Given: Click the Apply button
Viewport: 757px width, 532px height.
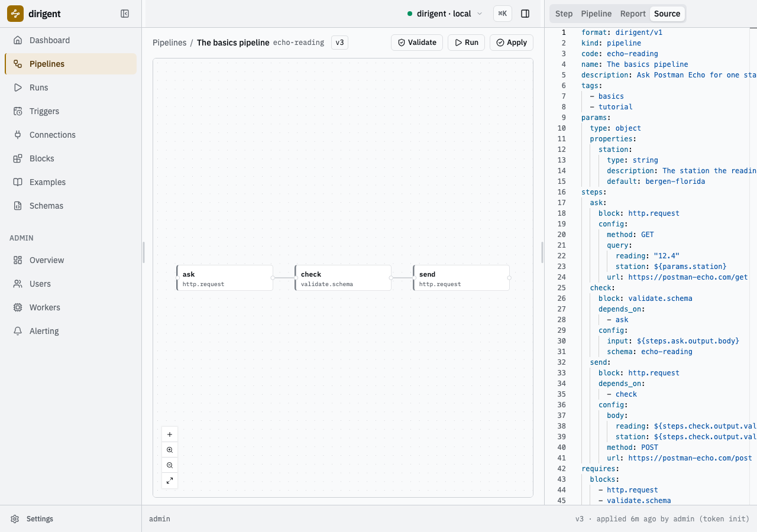Looking at the screenshot, I should [x=512, y=43].
